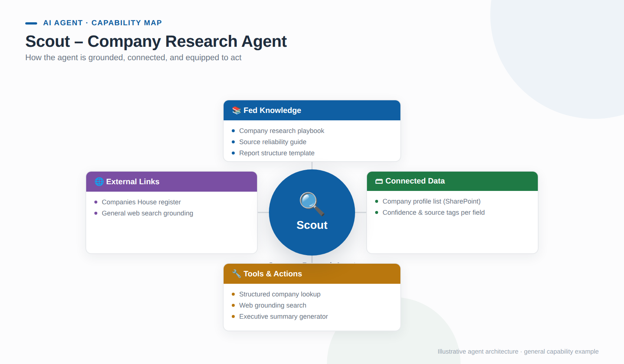Screen dimensions: 624x364
Task: Click 'General web search grounding' item
Action: pyautogui.click(x=147, y=213)
